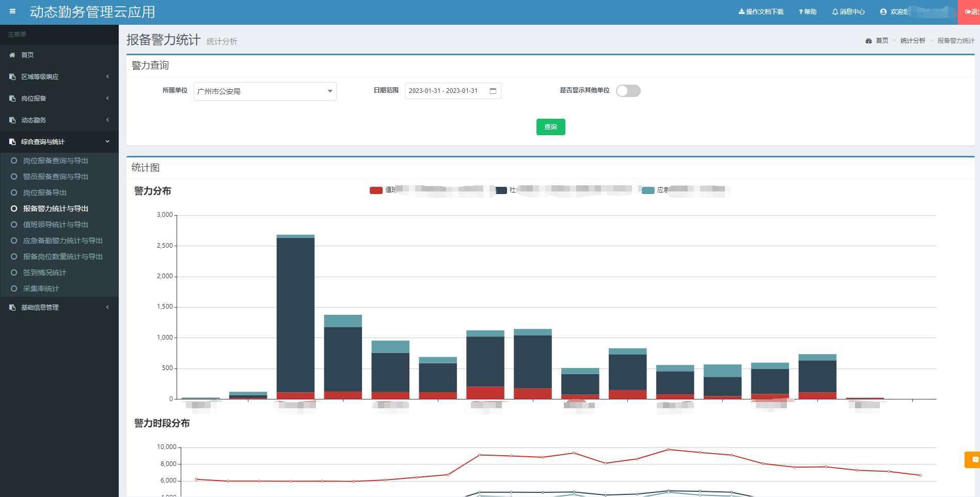Toggle the red legend series swatch
Screen dimensions: 980x497
376,190
